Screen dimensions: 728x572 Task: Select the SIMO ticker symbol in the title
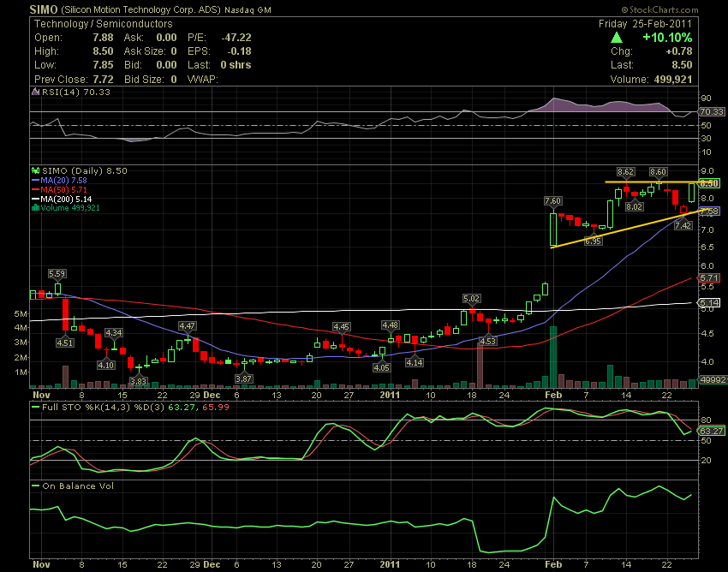[x=44, y=9]
